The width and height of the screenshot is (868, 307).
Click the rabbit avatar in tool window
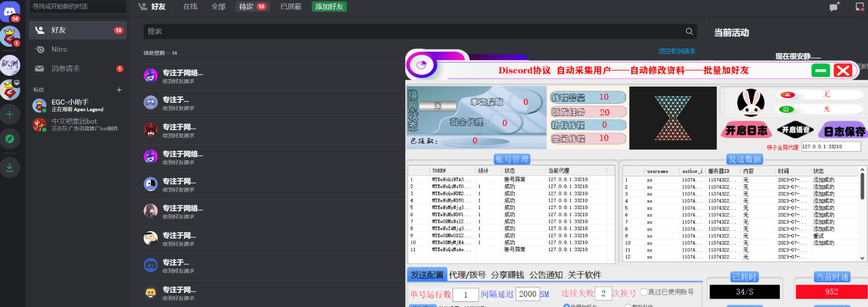click(751, 102)
